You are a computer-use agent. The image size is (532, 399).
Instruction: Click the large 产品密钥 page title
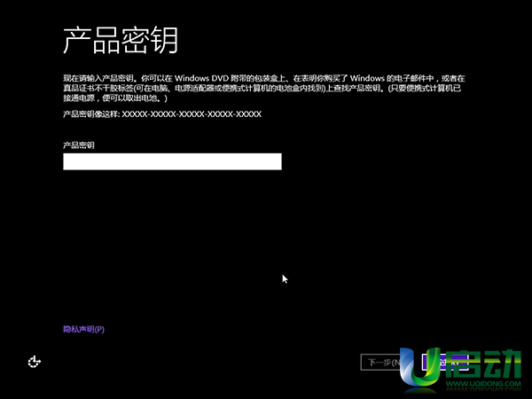coord(121,41)
